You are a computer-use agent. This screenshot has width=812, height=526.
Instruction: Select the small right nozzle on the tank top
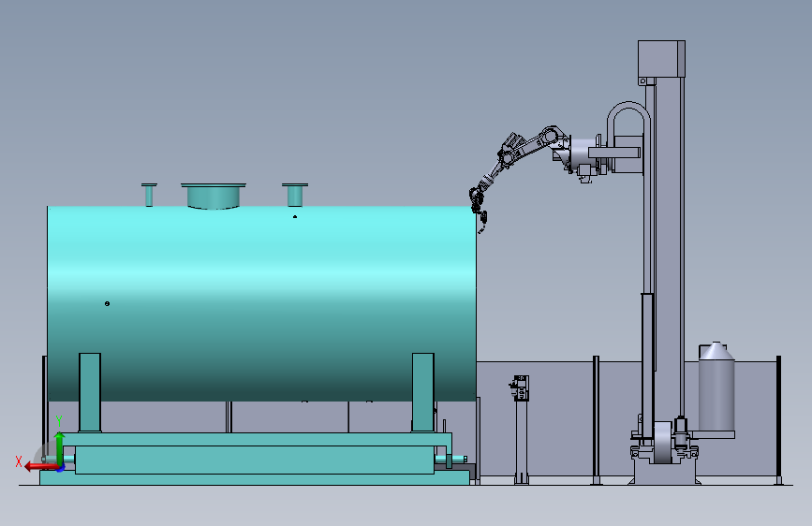pyautogui.click(x=295, y=195)
